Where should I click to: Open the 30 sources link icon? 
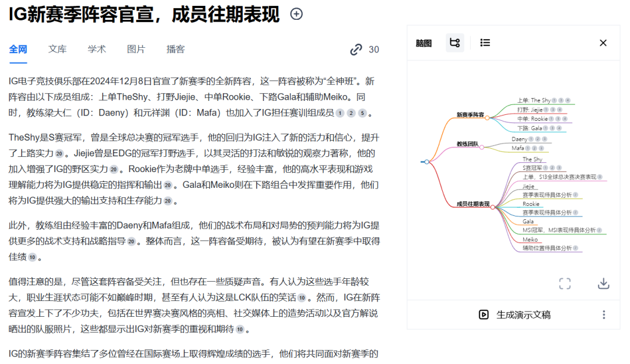tap(356, 50)
